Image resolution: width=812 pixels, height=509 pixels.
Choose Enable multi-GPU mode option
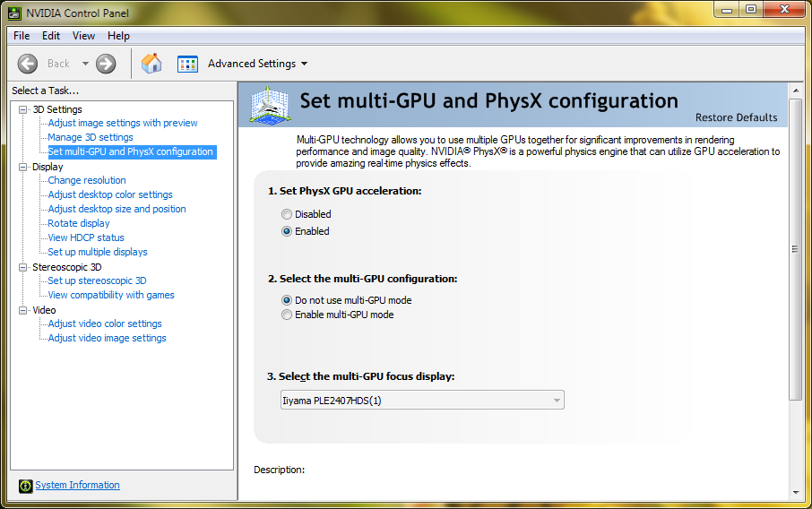point(287,315)
